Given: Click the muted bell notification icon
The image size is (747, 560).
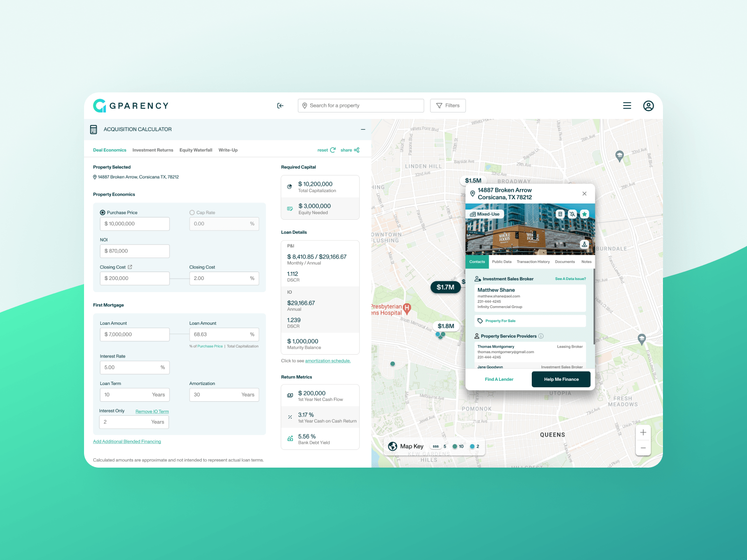Looking at the screenshot, I should pyautogui.click(x=572, y=214).
